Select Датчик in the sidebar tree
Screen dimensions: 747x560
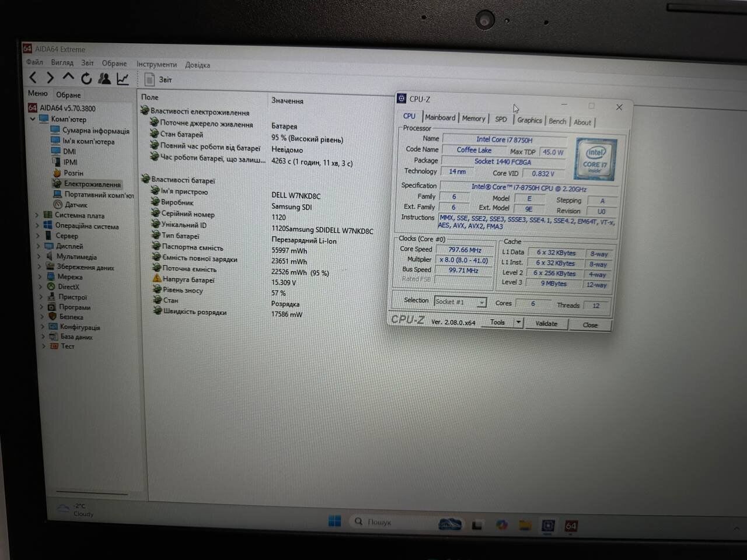pos(76,205)
